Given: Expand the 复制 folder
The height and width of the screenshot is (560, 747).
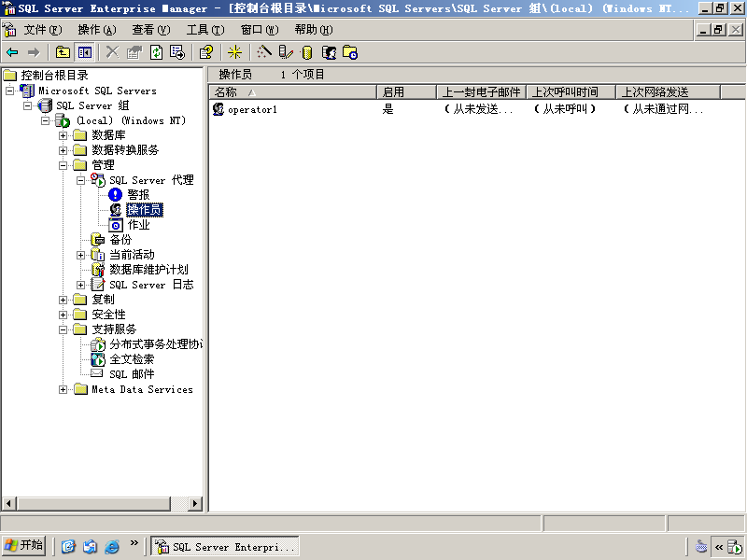Looking at the screenshot, I should click(63, 300).
